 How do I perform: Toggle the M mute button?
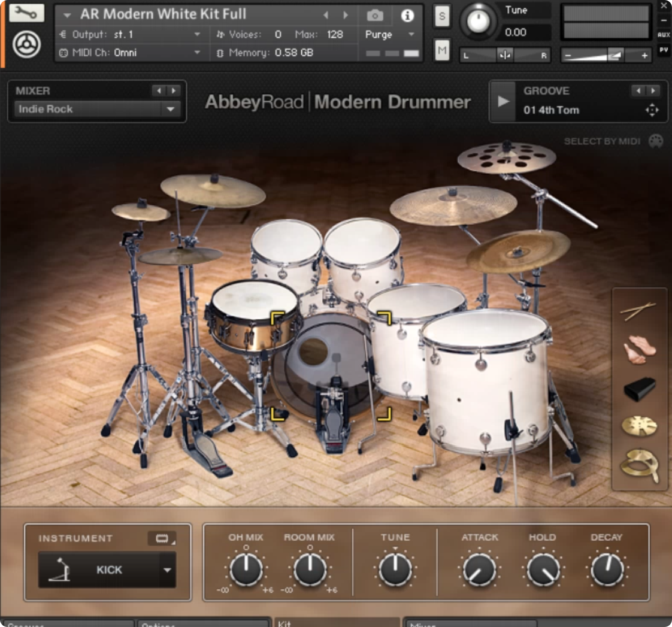tap(442, 51)
